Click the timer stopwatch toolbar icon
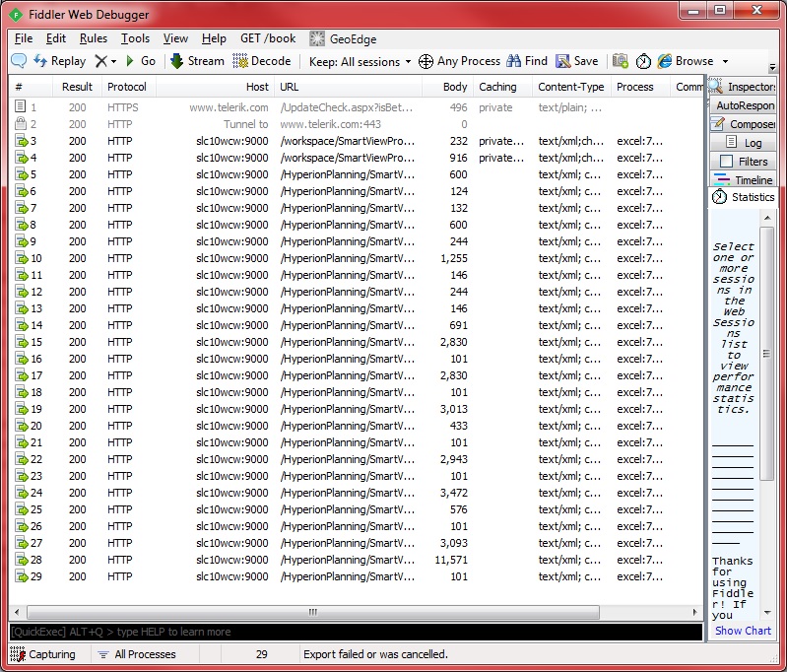787x672 pixels. pos(643,61)
